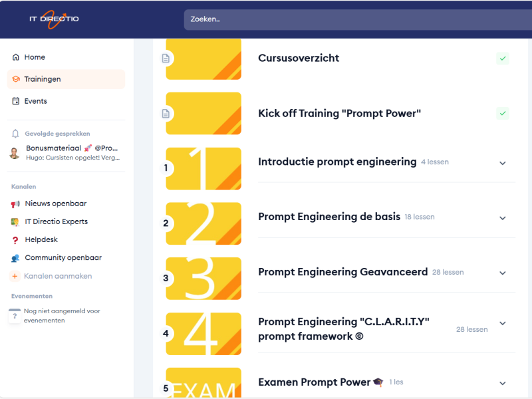The image size is (532, 399).
Task: Click the Examen Prompt Power thumbnail
Action: click(203, 383)
